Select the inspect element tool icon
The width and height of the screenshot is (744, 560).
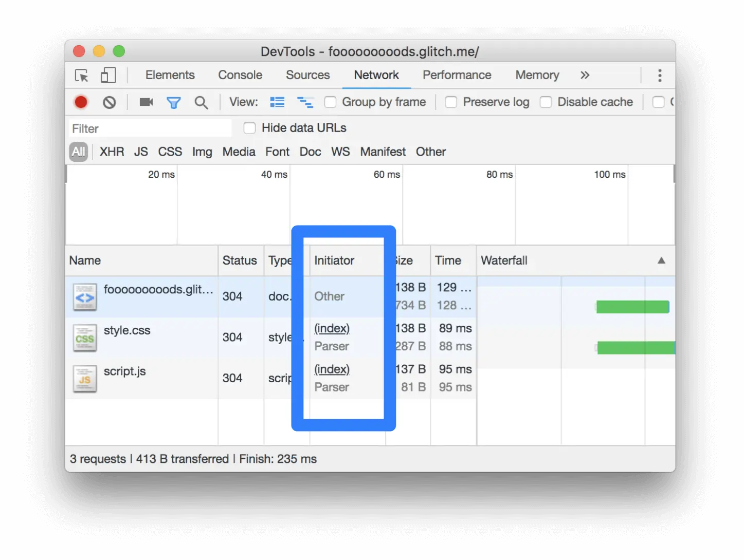click(x=82, y=76)
